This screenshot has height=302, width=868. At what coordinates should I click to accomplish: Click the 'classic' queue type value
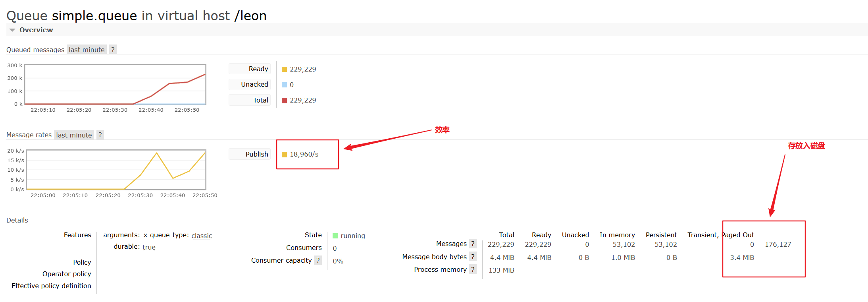pos(202,236)
